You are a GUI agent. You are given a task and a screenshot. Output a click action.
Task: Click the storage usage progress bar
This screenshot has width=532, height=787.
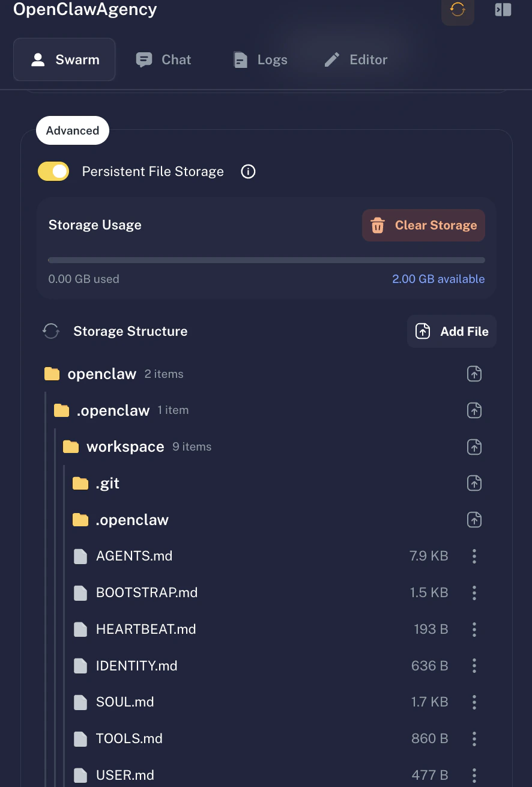[x=266, y=260]
